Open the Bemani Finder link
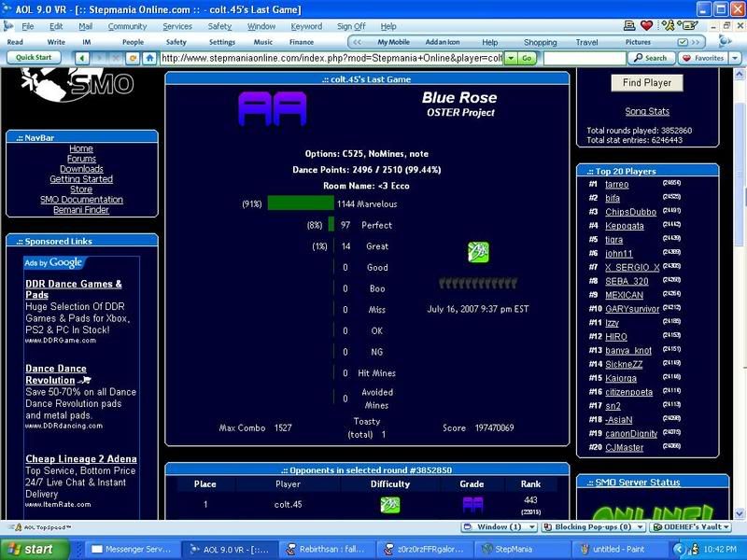The width and height of the screenshot is (747, 560). coord(81,209)
